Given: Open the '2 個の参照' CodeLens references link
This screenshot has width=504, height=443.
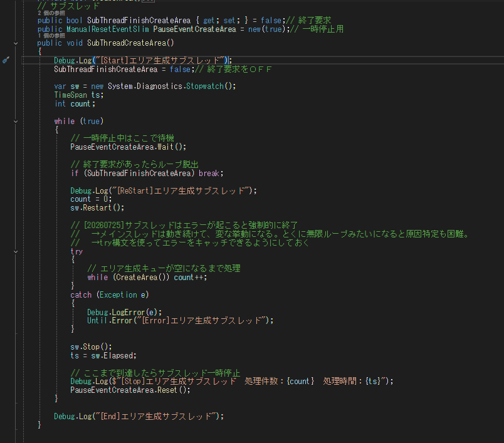Looking at the screenshot, I should tap(51, 13).
